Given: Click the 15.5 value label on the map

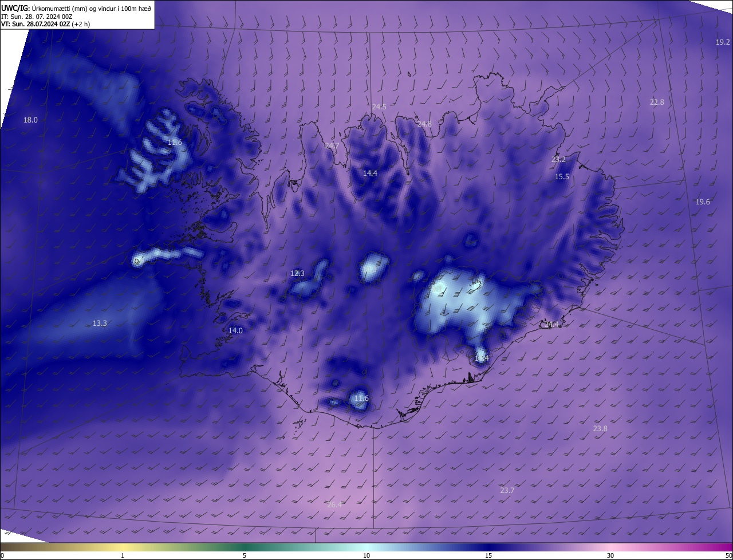Looking at the screenshot, I should 562,177.
